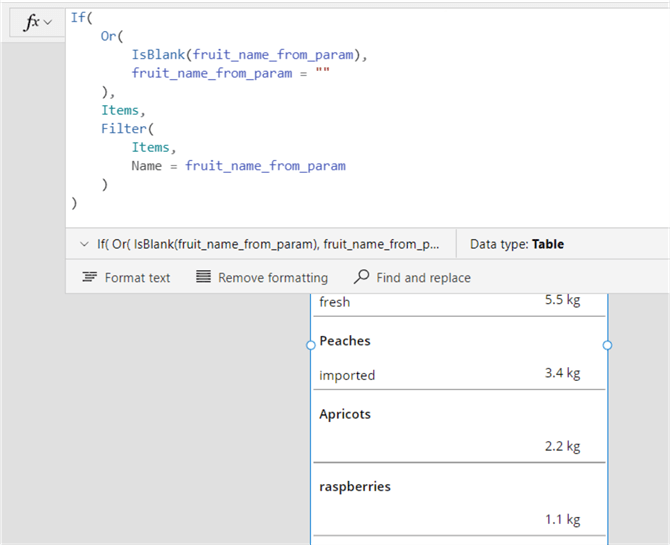Click the gallery's left selection handle
The image size is (670, 545).
[311, 345]
